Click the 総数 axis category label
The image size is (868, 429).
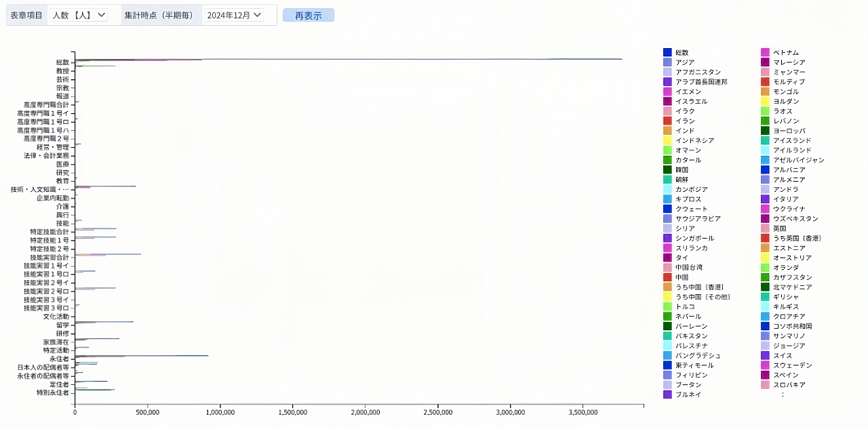click(62, 62)
